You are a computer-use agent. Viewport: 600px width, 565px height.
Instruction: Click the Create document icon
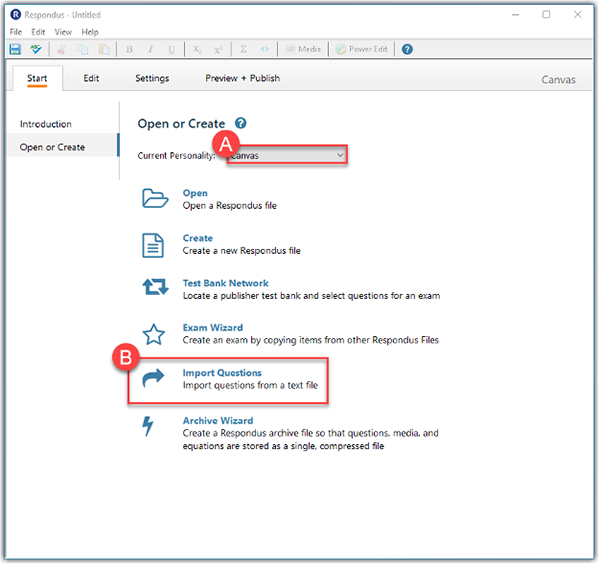coord(155,243)
